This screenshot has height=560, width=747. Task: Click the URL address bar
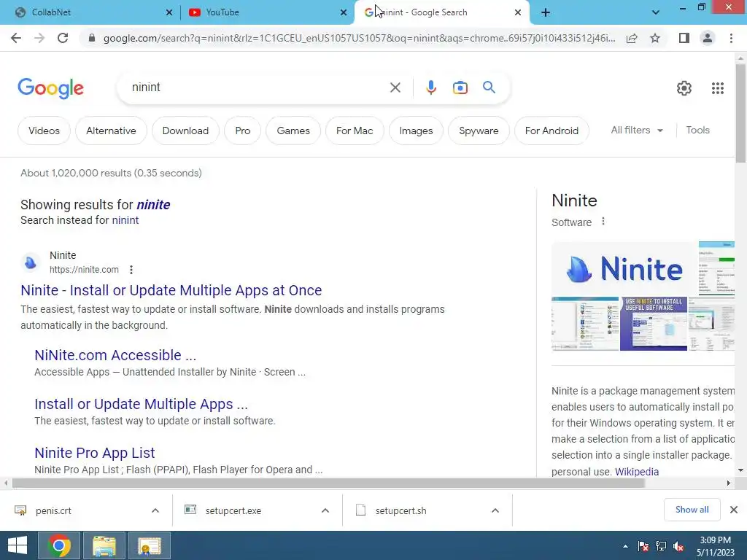[359, 38]
